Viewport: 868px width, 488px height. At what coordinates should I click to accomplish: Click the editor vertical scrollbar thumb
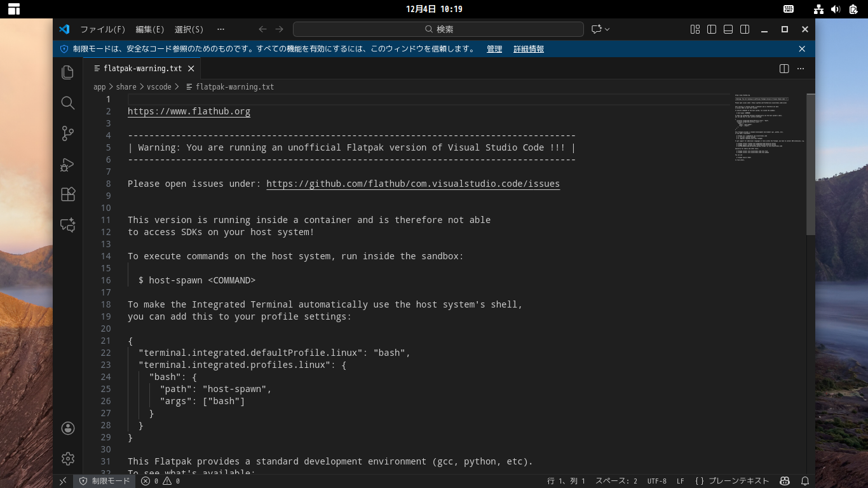point(810,164)
